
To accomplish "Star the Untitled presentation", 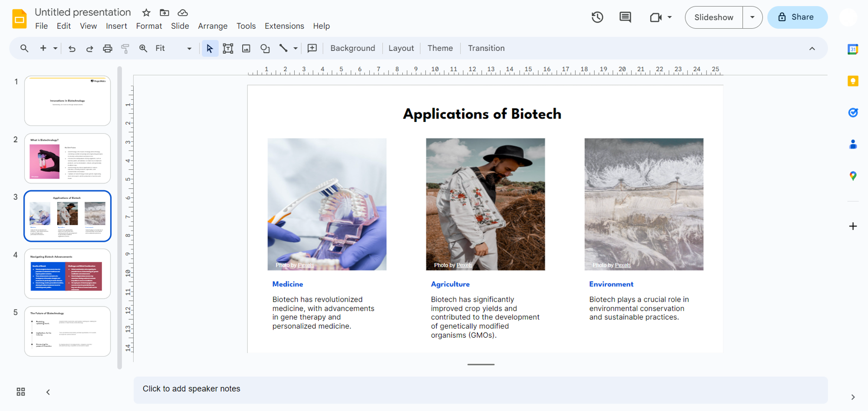I will pyautogui.click(x=146, y=13).
